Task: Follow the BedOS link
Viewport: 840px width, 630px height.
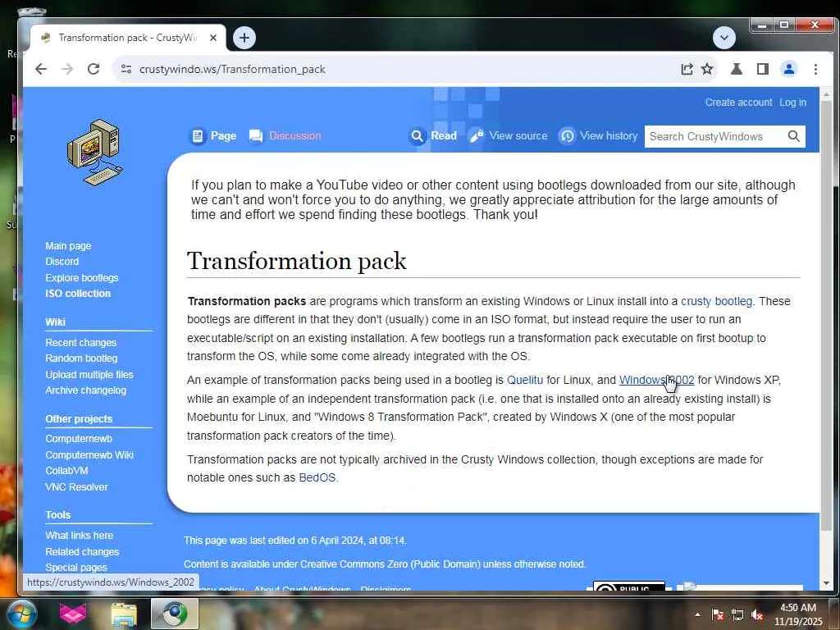Action: click(x=317, y=477)
